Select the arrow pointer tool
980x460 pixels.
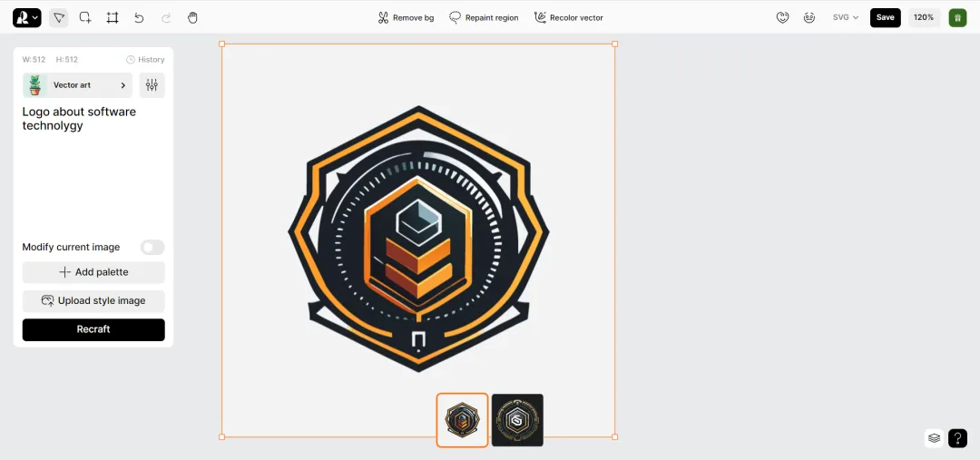coord(58,17)
